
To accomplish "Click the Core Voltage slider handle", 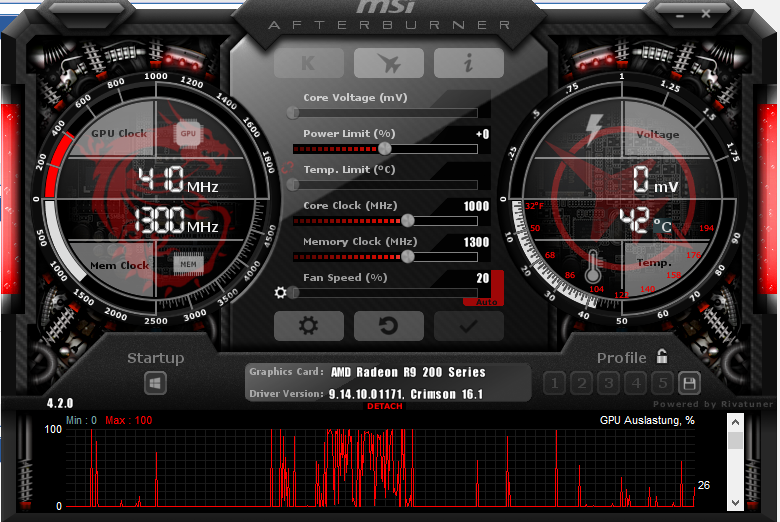I will pyautogui.click(x=293, y=113).
